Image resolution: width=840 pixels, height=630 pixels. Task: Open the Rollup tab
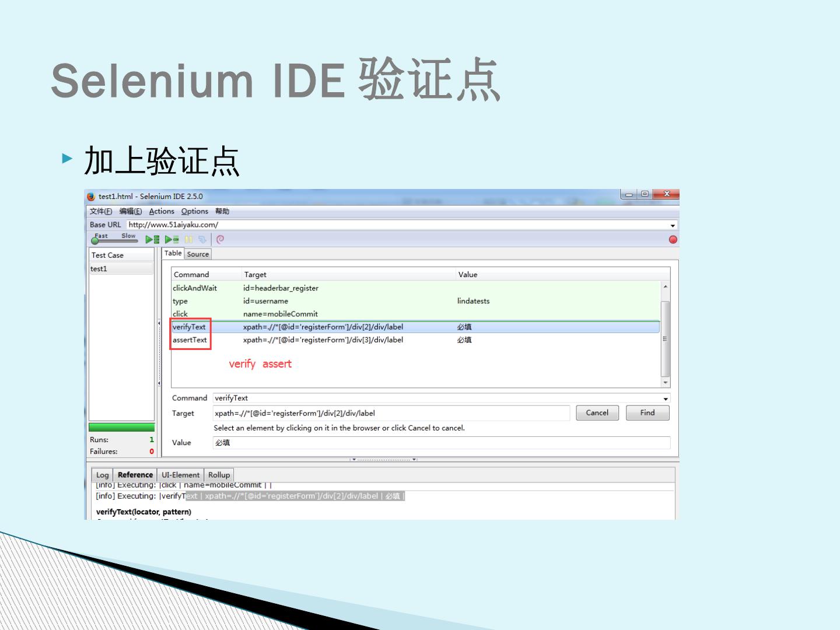coord(219,475)
